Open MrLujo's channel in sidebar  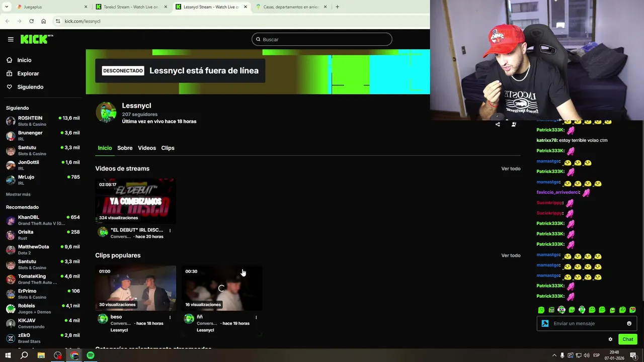(x=43, y=180)
